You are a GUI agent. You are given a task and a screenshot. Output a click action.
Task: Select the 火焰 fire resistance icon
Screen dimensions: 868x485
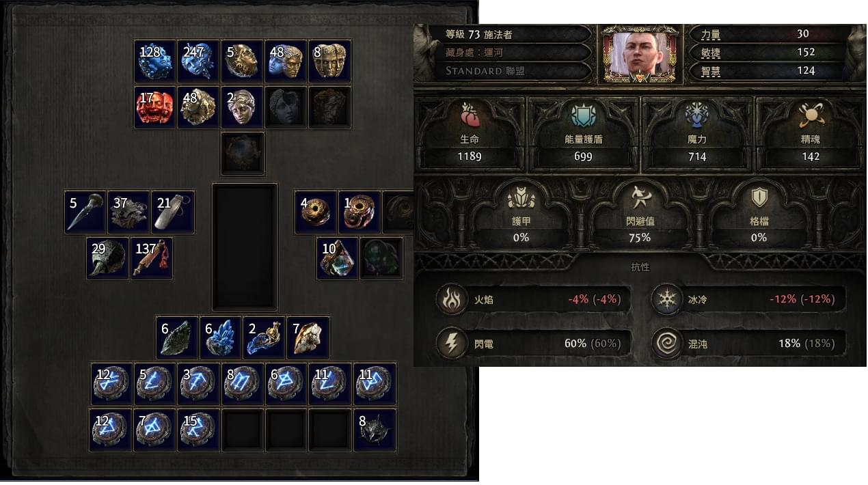coord(452,299)
